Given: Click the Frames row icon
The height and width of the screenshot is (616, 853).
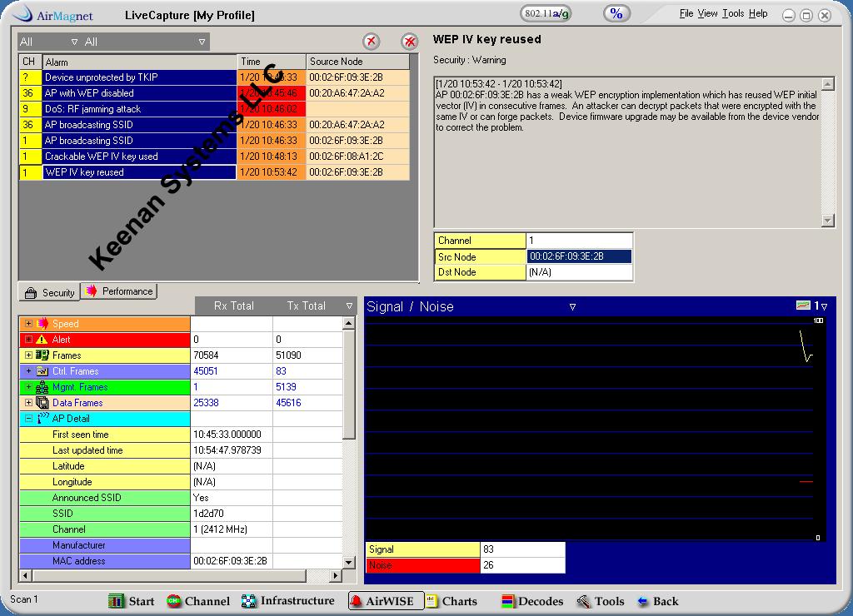Looking at the screenshot, I should [x=42, y=355].
